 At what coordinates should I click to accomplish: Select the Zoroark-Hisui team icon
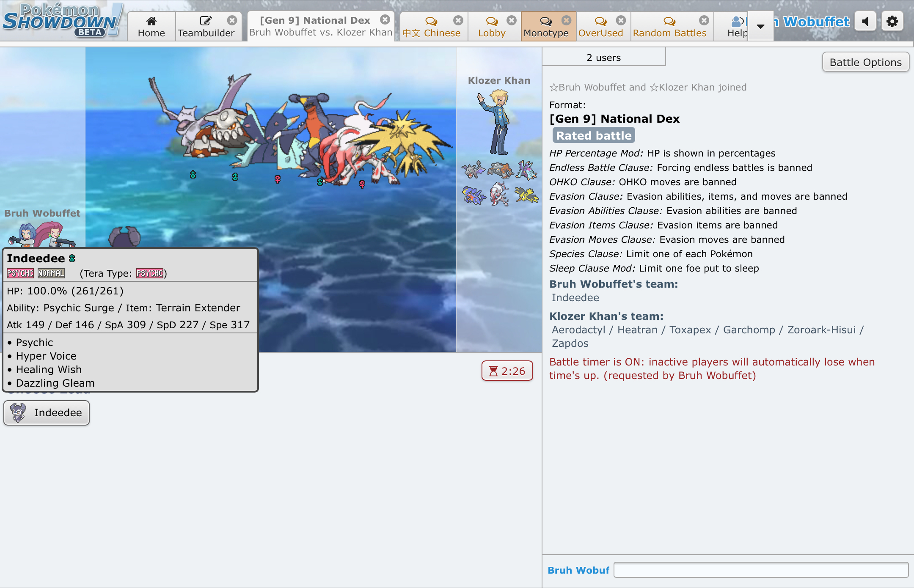click(500, 195)
